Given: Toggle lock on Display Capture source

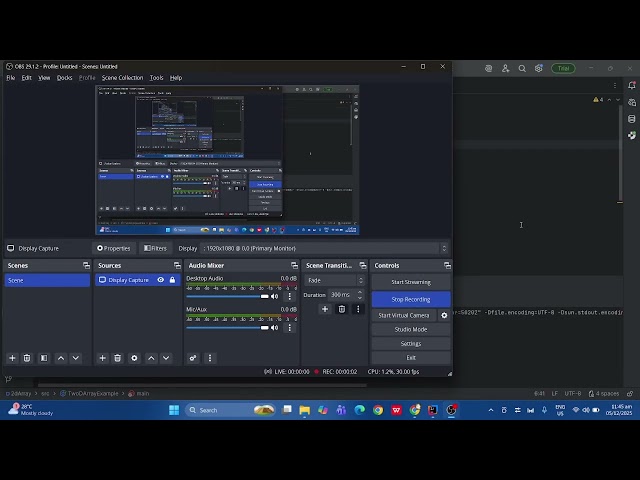Looking at the screenshot, I should tap(172, 280).
